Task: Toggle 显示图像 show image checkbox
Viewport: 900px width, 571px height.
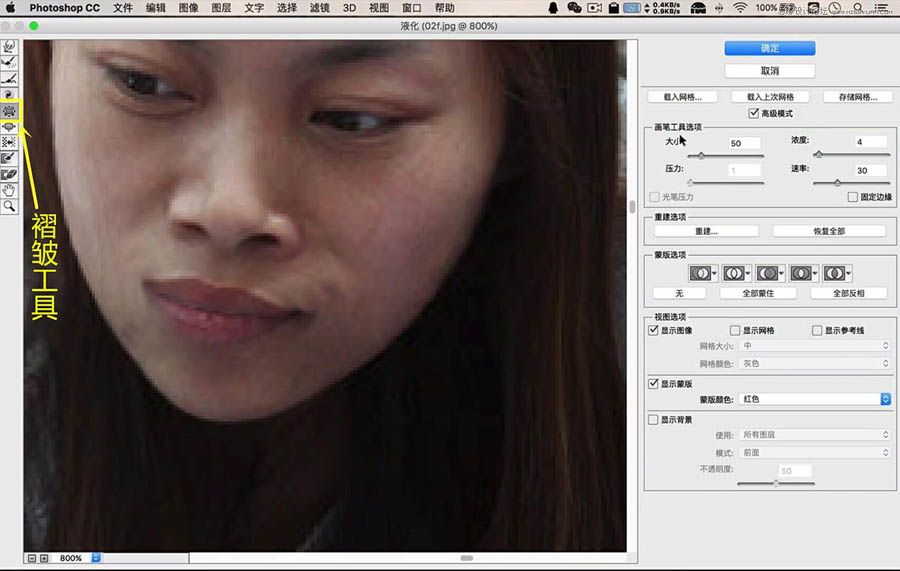Action: point(653,330)
